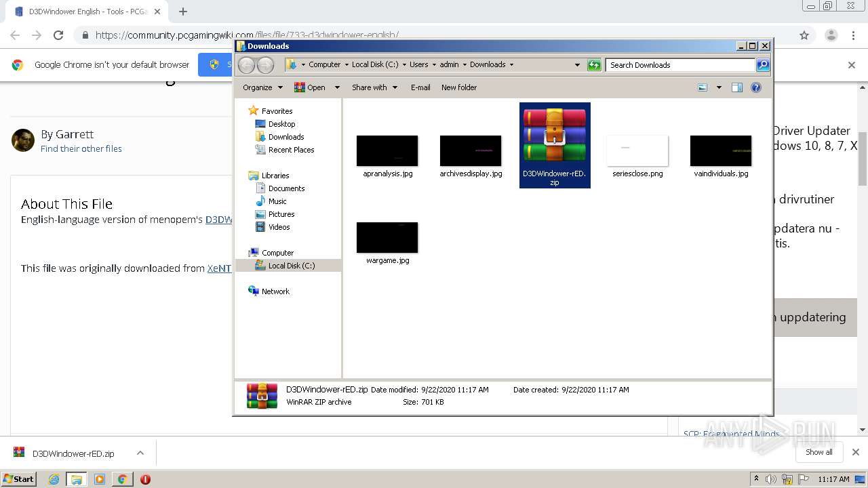Click the Favorites star icon in sidebar

(x=253, y=110)
